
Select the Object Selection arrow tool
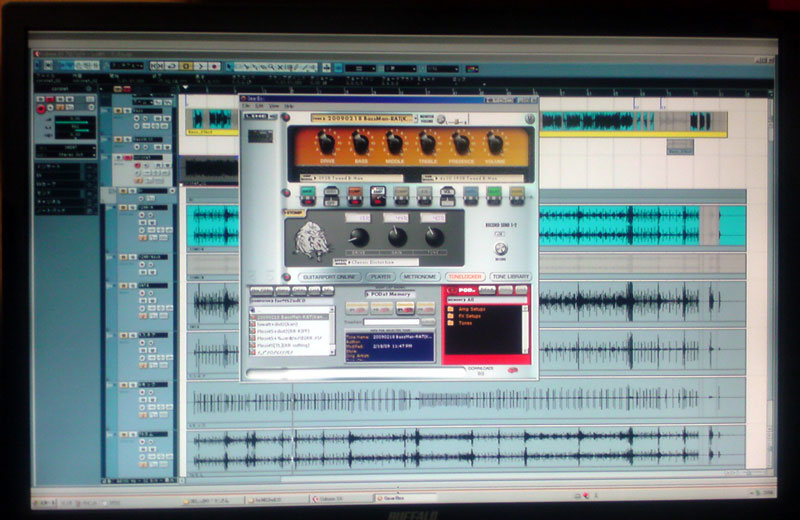pos(230,67)
